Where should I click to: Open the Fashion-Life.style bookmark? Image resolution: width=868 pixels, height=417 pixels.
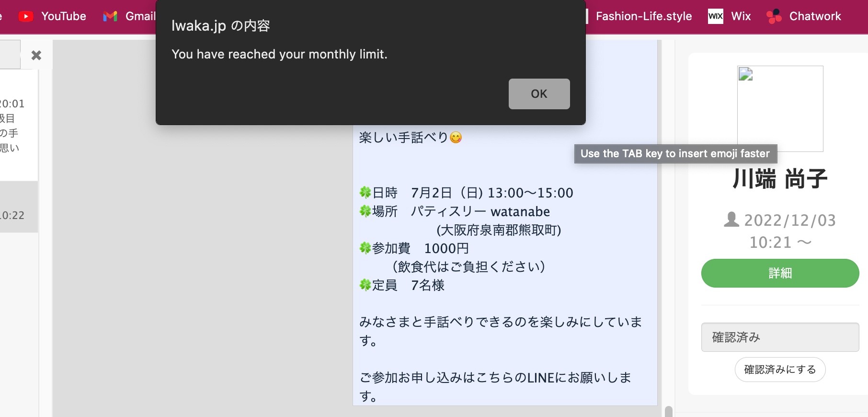click(x=643, y=16)
